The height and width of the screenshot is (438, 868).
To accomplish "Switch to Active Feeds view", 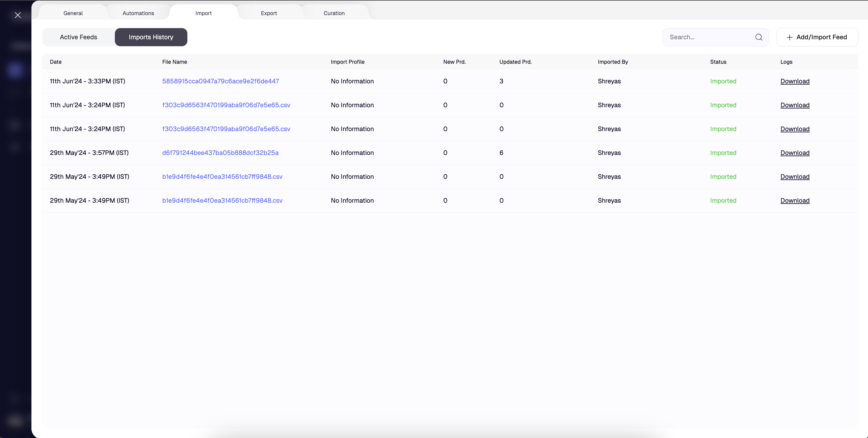I will (x=79, y=37).
